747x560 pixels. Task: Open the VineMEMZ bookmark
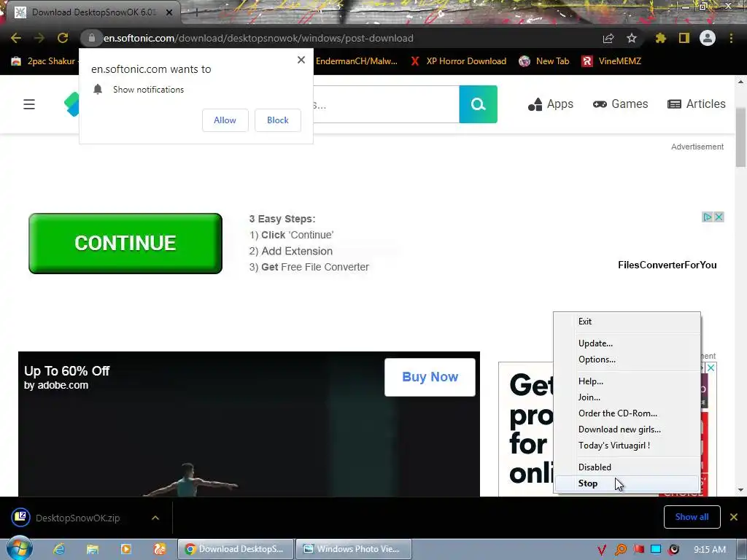pyautogui.click(x=611, y=61)
